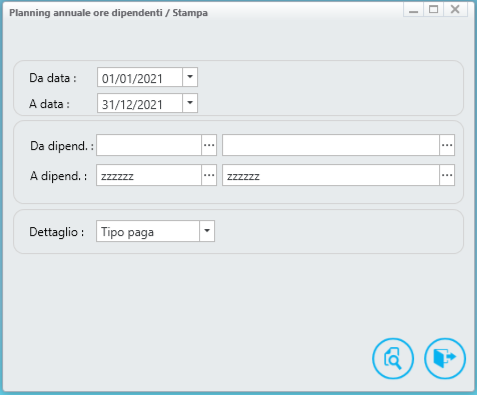
Task: Click the Dettaglio : label
Action: click(x=57, y=232)
